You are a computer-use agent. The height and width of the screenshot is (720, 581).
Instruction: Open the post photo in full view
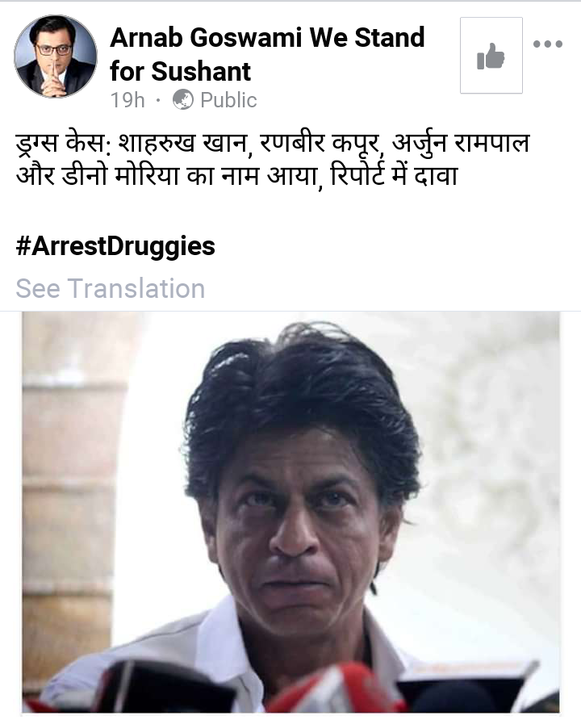(291, 512)
